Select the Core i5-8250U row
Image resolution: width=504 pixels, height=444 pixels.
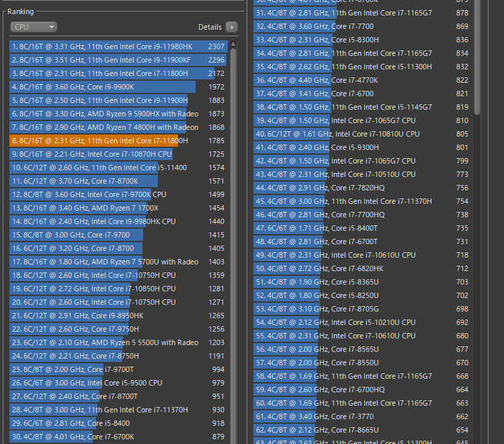pyautogui.click(x=363, y=296)
